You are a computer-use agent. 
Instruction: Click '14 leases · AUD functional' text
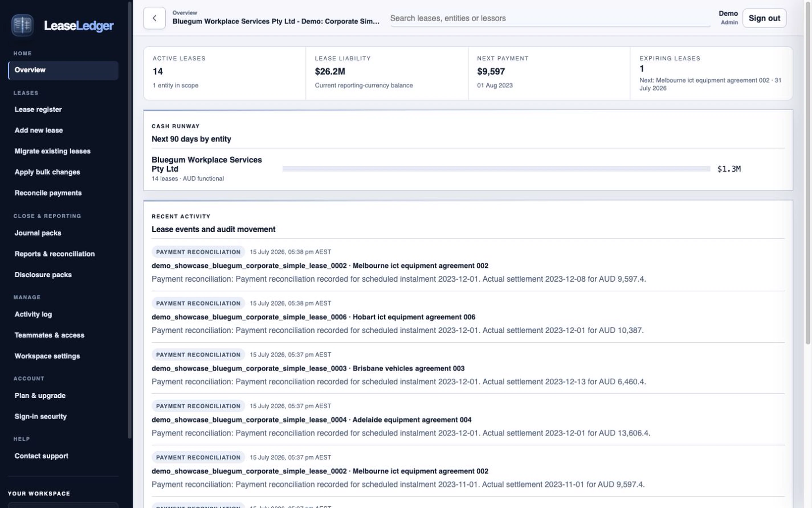(x=188, y=178)
